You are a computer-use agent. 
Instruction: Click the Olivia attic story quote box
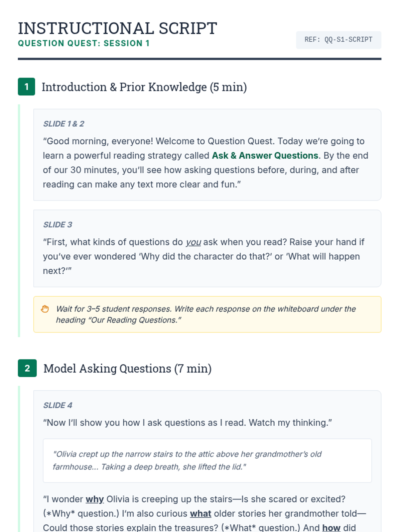coord(207,461)
